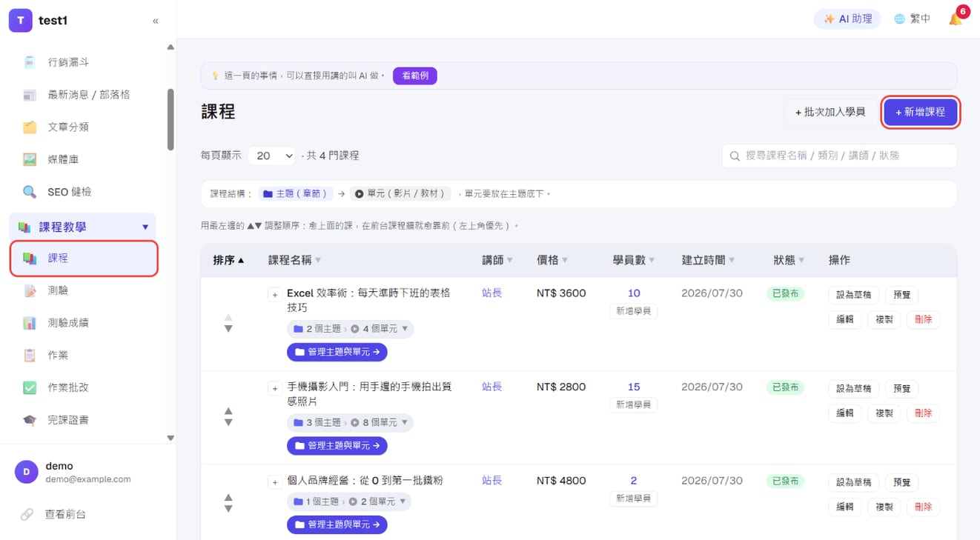
Task: Open the demo user account avatar
Action: click(x=27, y=472)
